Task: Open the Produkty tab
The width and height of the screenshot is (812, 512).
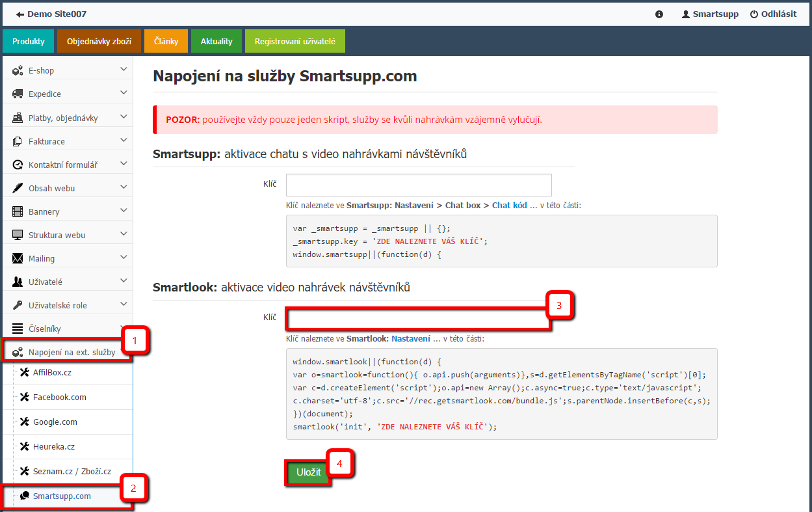Action: pyautogui.click(x=29, y=41)
